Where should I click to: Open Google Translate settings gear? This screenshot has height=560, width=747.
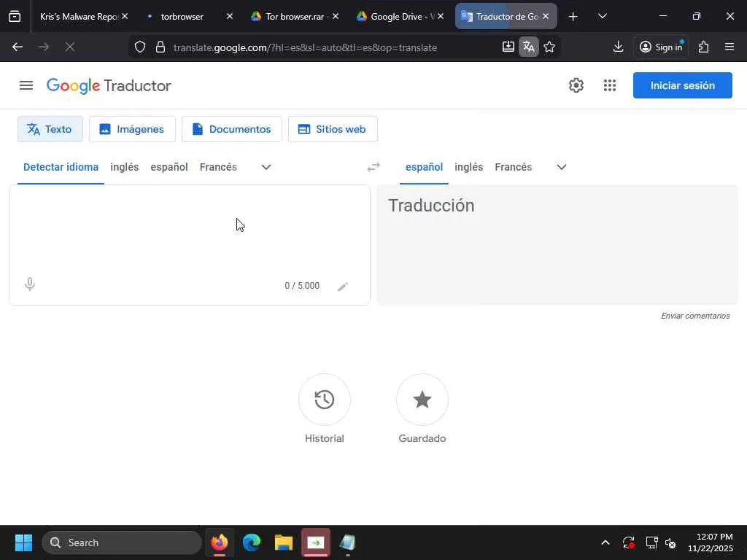pyautogui.click(x=576, y=86)
